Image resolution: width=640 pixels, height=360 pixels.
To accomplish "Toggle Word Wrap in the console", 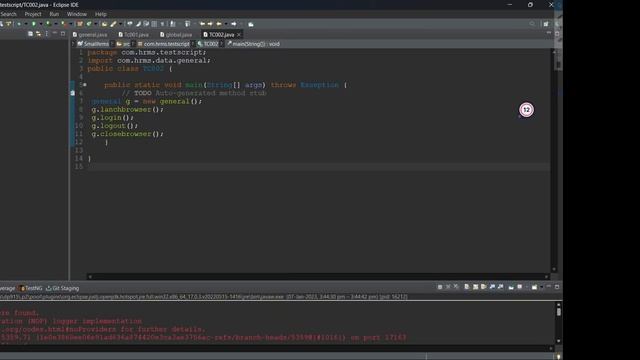I will (483, 287).
